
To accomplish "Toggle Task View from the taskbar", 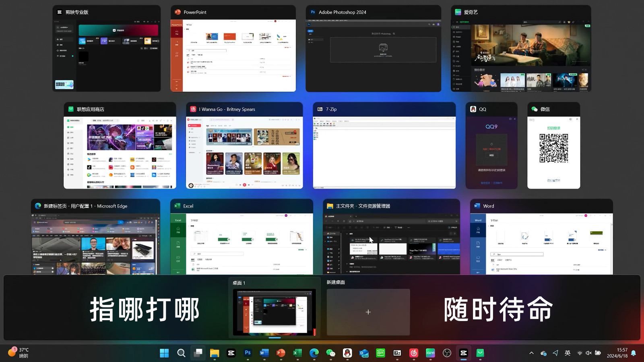I will pos(198,353).
